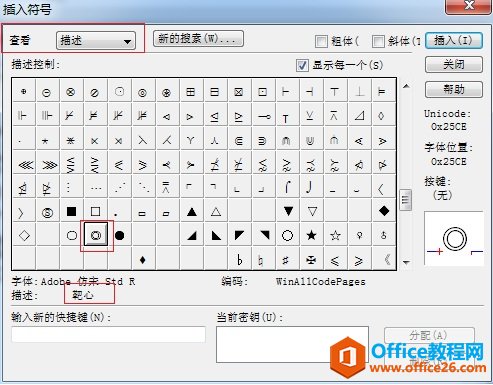Choose the right angle symbol
This screenshot has width=493, height=385.
(x=359, y=116)
